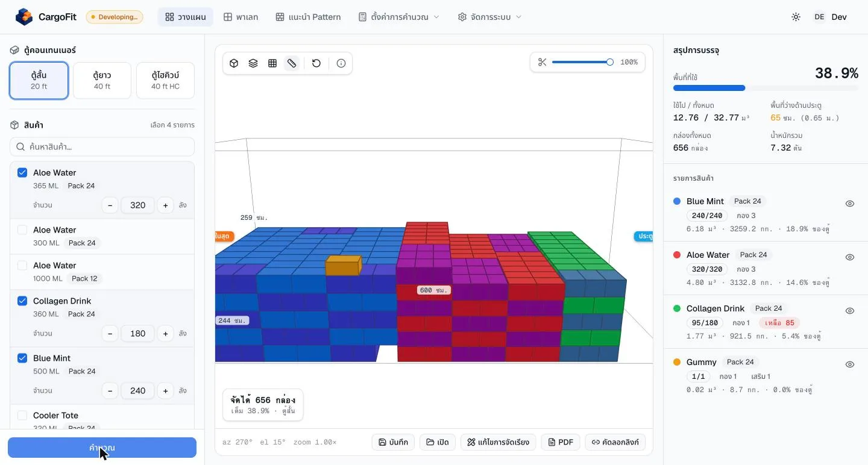
Task: Click the บันทึก save button
Action: tap(393, 442)
